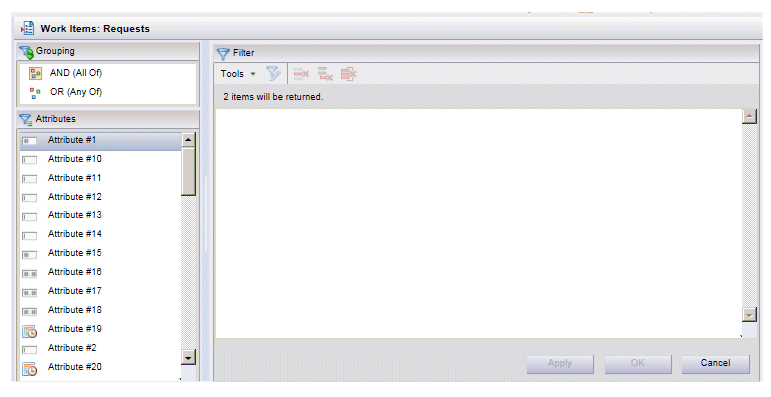Viewport: 771px width, 397px height.
Task: Click the field icon for Attribute #14
Action: click(x=30, y=236)
